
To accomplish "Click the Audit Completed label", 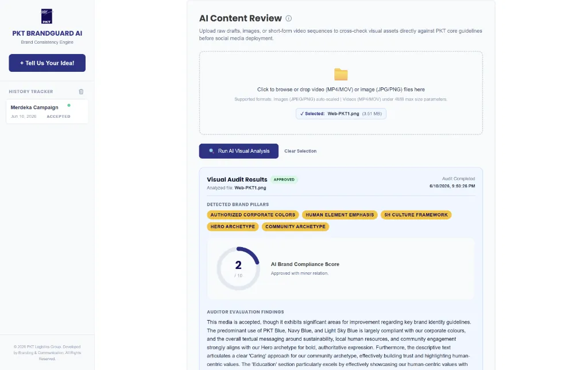I will pyautogui.click(x=459, y=179).
